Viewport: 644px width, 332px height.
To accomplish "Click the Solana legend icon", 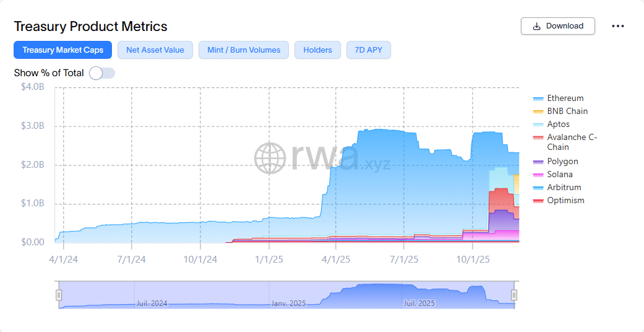I will pos(538,175).
